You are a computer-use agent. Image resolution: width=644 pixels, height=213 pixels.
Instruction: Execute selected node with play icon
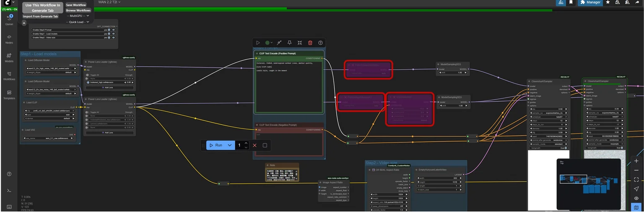pyautogui.click(x=258, y=43)
